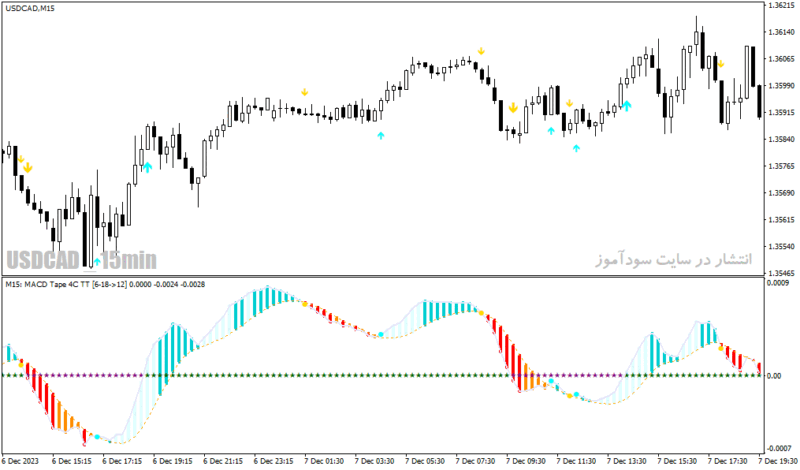Viewport: 800px width, 470px height.
Task: Select the 7 Dec 01:30 time label
Action: coord(324,461)
